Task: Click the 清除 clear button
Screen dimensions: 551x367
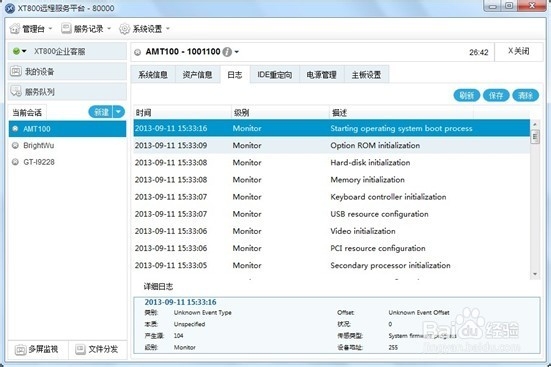Action: pos(525,95)
